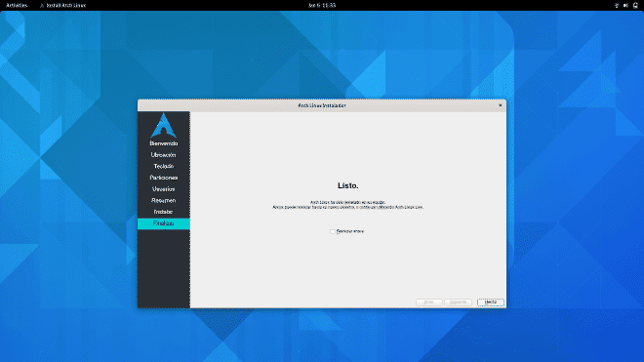The image size is (644, 362).
Task: Click the 'Hecho' button
Action: point(491,302)
